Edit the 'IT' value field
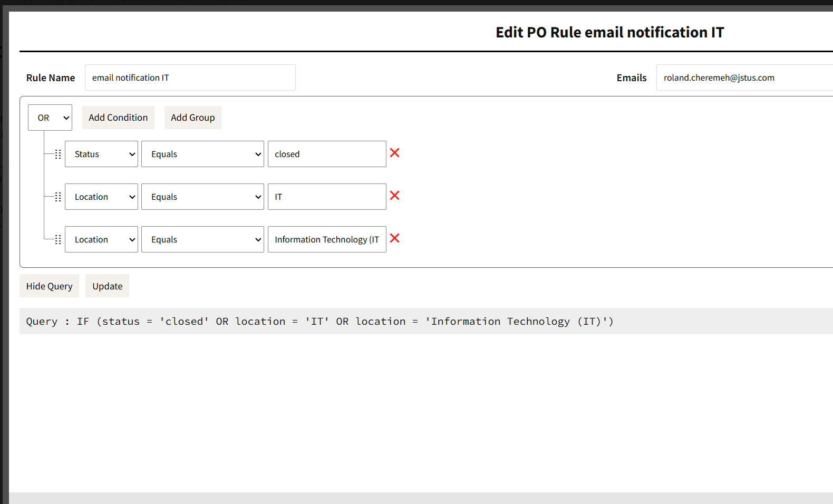The image size is (833, 504). (x=327, y=197)
